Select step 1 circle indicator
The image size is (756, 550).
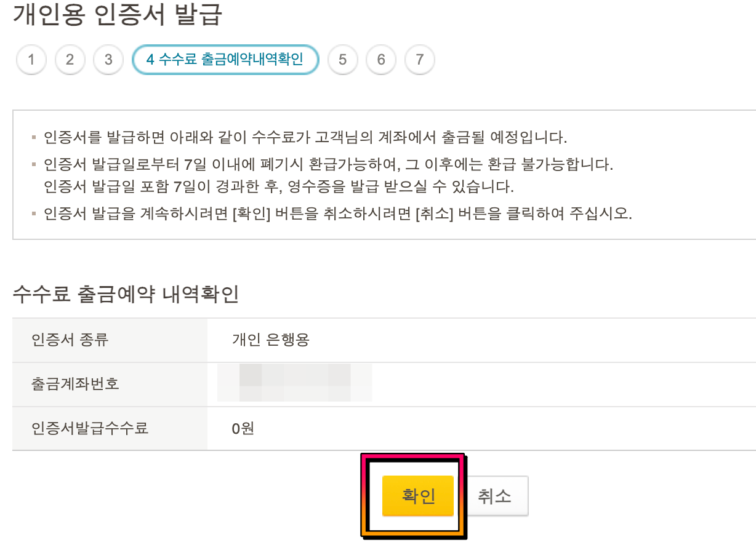pos(31,60)
